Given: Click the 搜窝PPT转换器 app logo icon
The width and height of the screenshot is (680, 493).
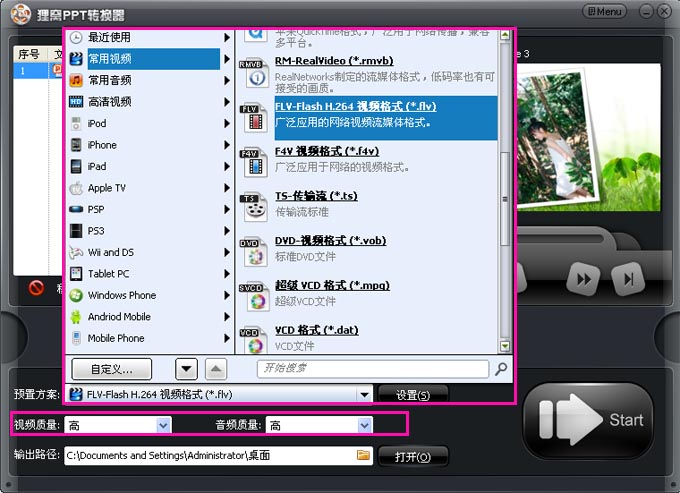Looking at the screenshot, I should 20,14.
